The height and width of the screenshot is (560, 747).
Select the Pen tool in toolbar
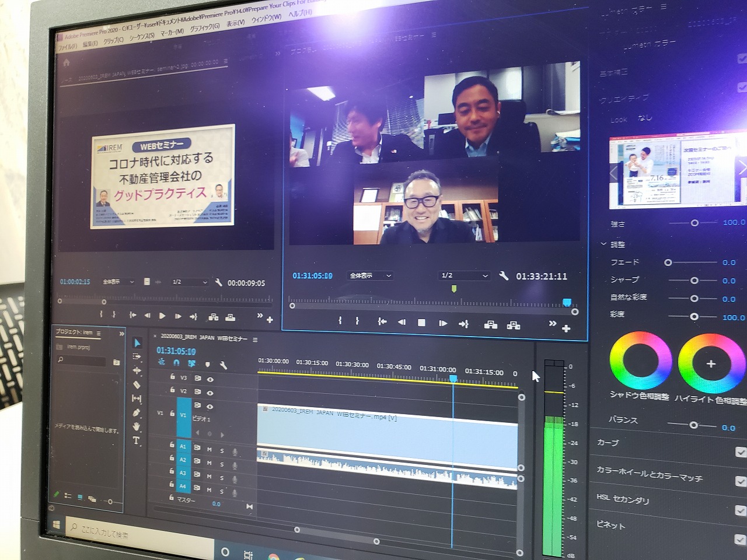(x=137, y=412)
